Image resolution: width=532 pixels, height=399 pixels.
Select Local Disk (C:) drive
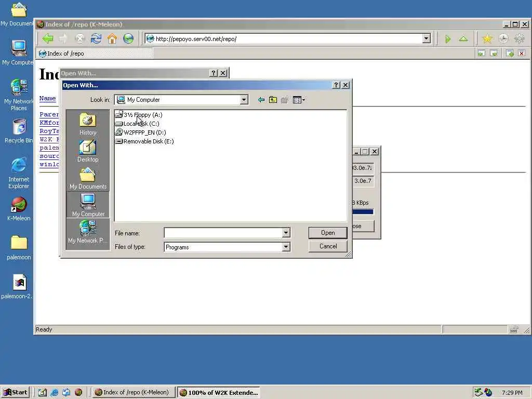pos(137,124)
